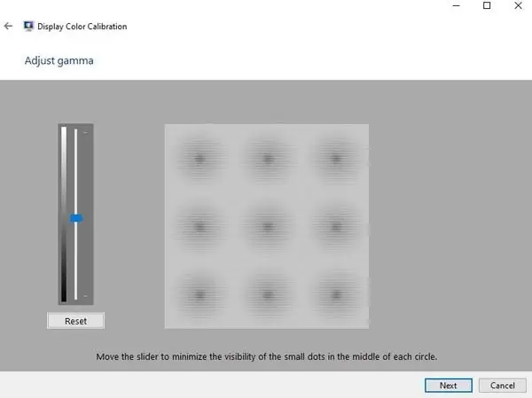Image resolution: width=532 pixels, height=398 pixels.
Task: Click the Display Color Calibration monitor icon
Action: (28, 26)
